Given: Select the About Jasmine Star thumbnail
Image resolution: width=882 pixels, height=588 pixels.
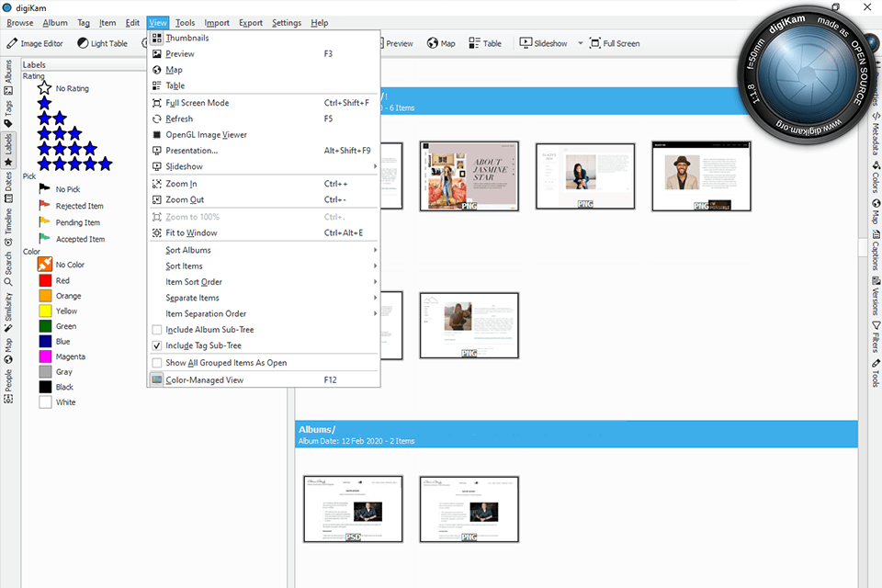Looking at the screenshot, I should (469, 176).
